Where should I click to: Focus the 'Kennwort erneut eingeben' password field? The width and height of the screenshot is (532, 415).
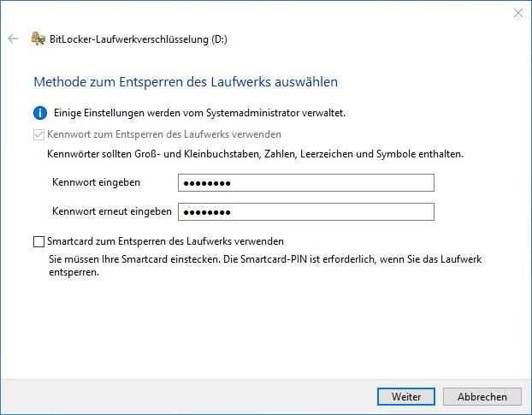point(306,211)
